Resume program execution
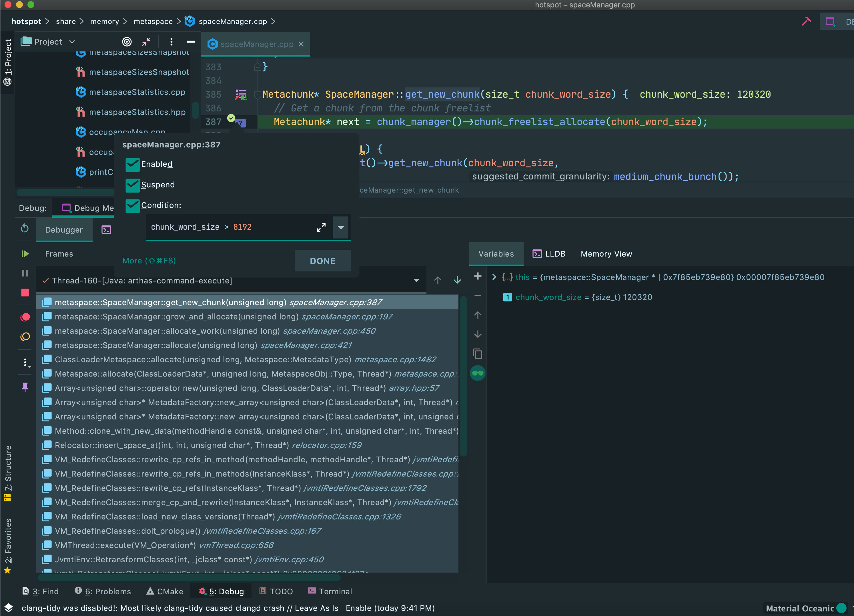Image resolution: width=854 pixels, height=616 pixels. point(25,254)
